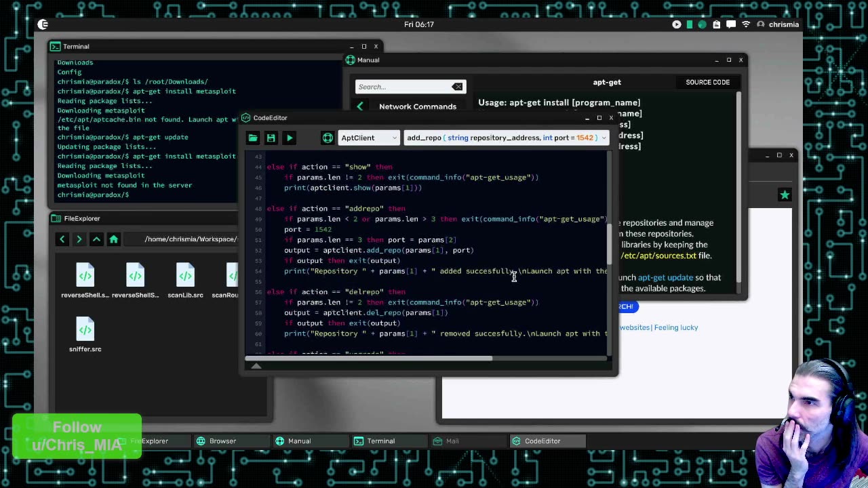Viewport: 868px width, 488px height.
Task: Open the Network Commands section in Manual
Action: 417,106
